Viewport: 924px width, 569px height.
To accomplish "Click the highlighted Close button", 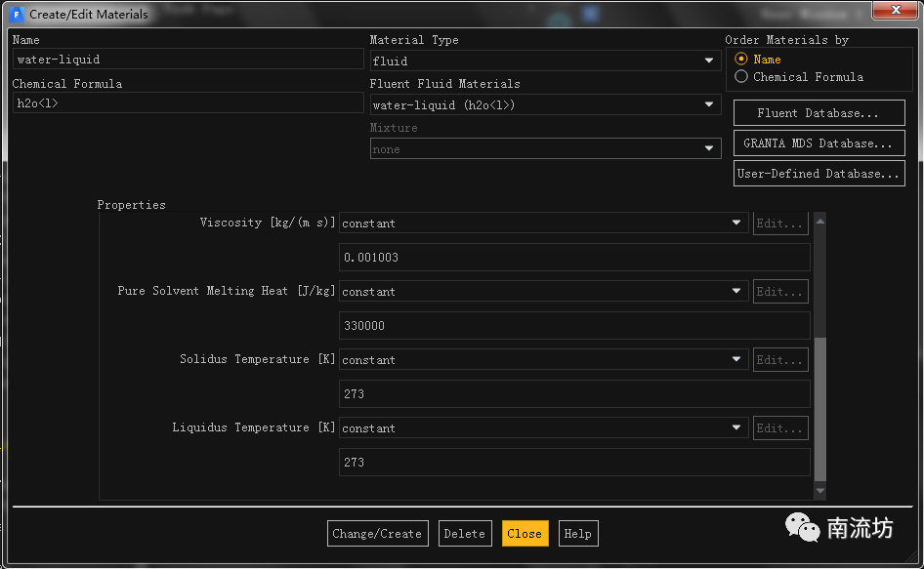I will click(525, 533).
